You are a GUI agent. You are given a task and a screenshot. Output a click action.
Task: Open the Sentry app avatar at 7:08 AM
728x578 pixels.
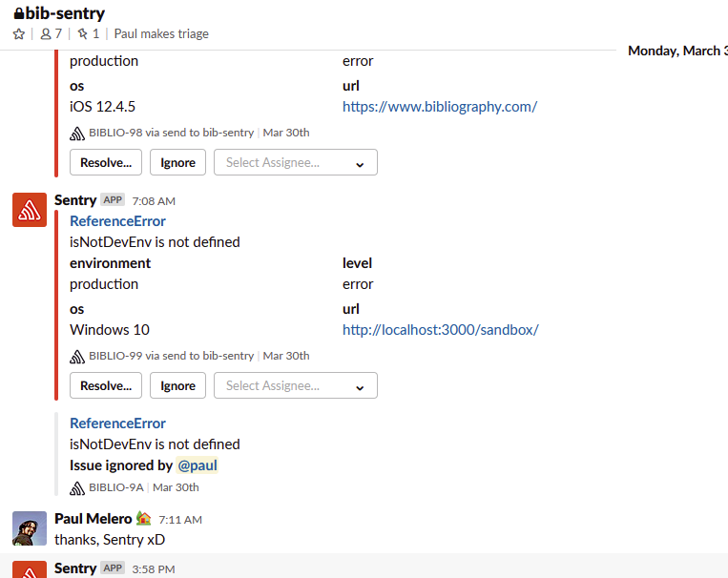pos(30,210)
